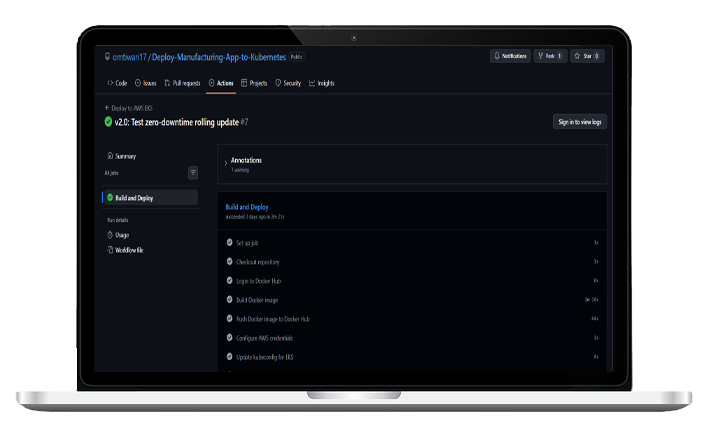This screenshot has height=439, width=716.
Task: Click the Notifications button
Action: (x=510, y=56)
